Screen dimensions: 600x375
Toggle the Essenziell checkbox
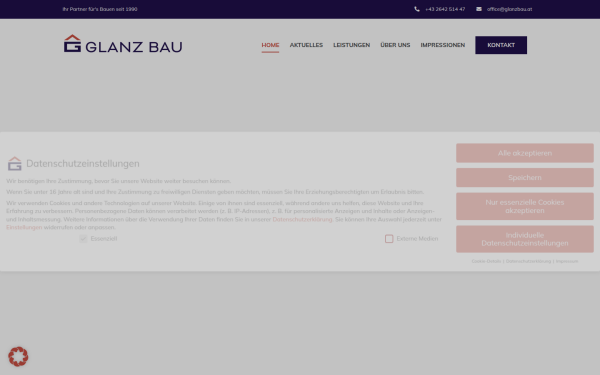83,239
